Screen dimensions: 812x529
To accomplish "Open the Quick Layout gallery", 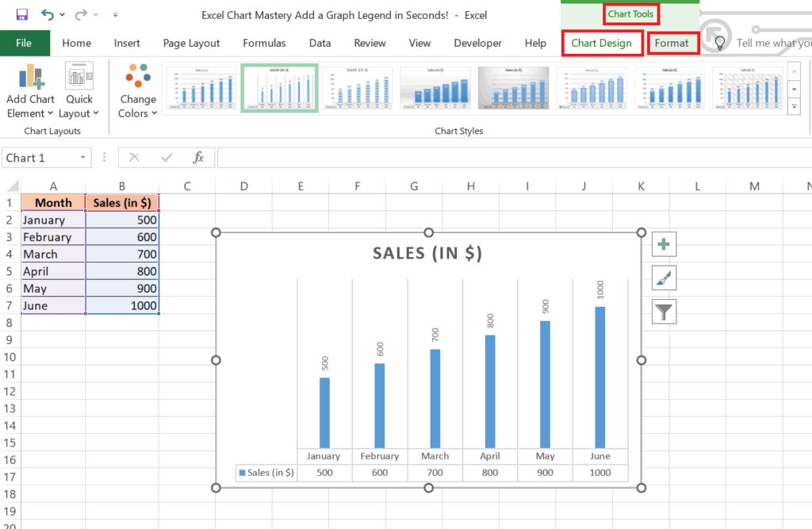I will (x=79, y=91).
